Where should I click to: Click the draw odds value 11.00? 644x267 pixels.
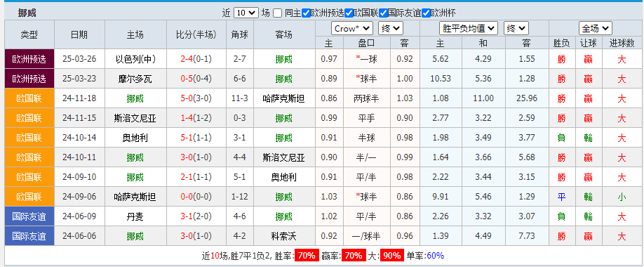(483, 98)
